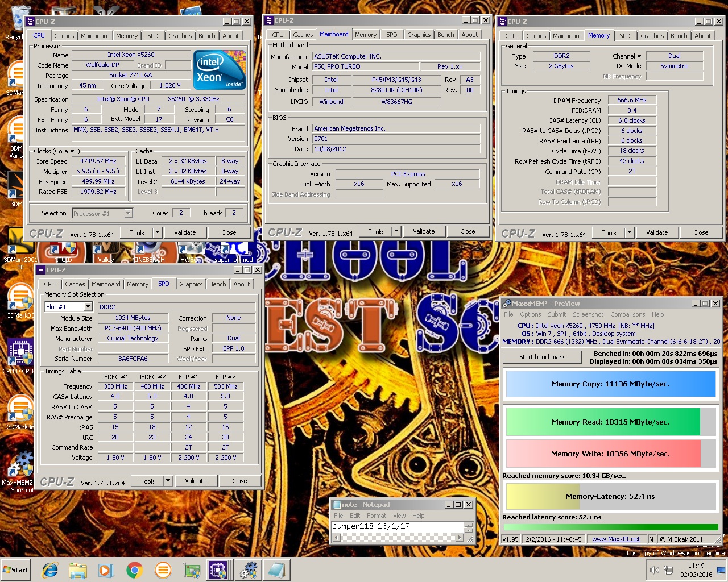Switch to Notepad via taskbar icon

click(x=276, y=570)
